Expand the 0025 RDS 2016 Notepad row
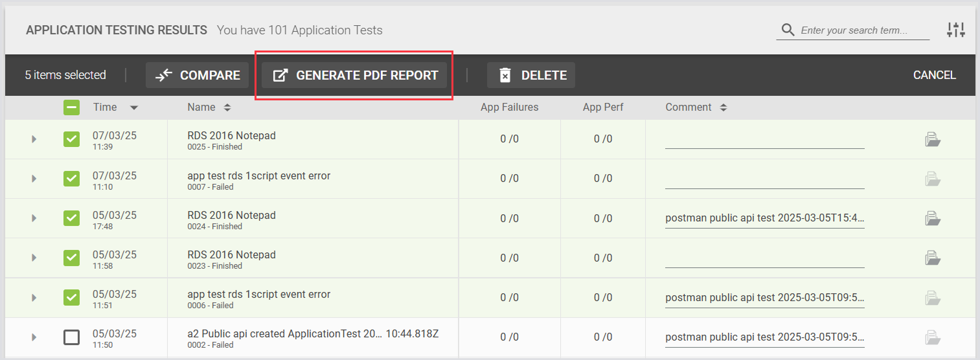980x360 pixels. pos(34,139)
